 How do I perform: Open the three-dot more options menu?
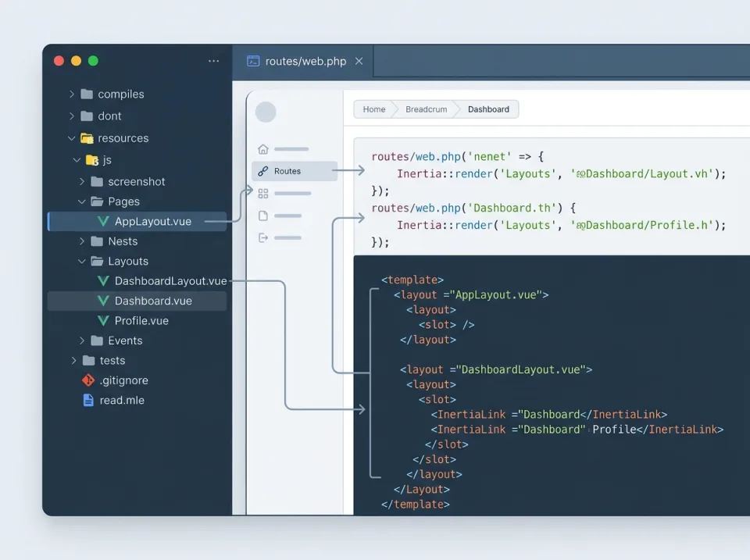(x=214, y=61)
